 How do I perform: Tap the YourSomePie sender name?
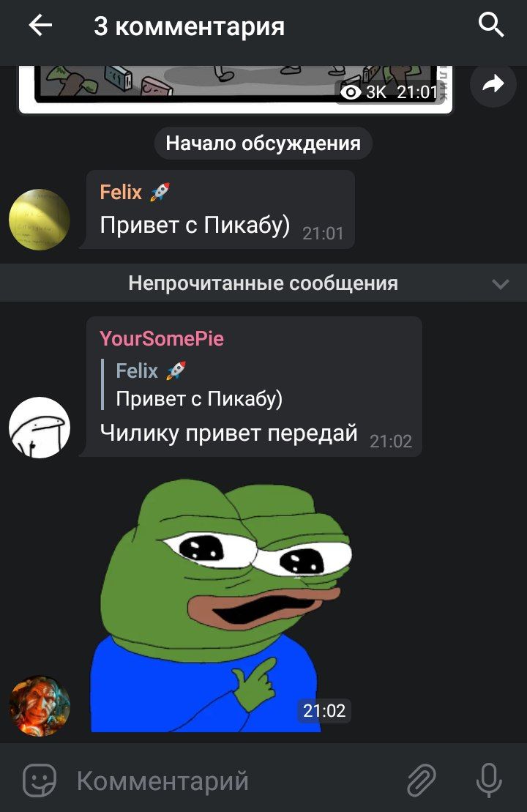coord(162,338)
